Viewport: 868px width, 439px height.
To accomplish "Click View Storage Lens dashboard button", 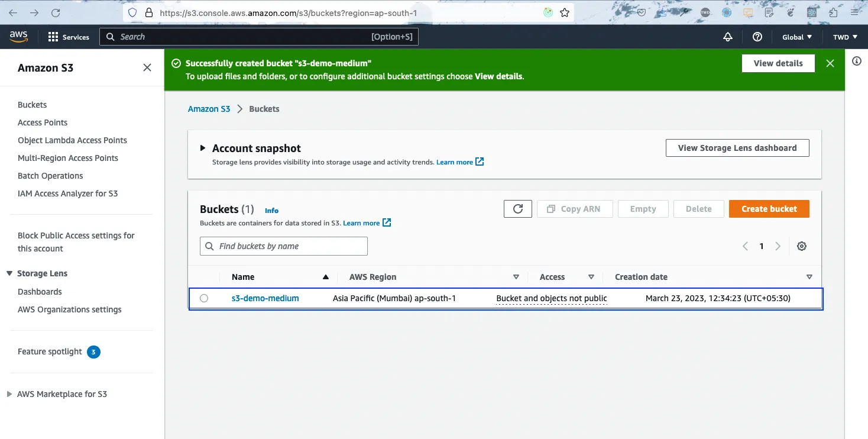I will (737, 148).
